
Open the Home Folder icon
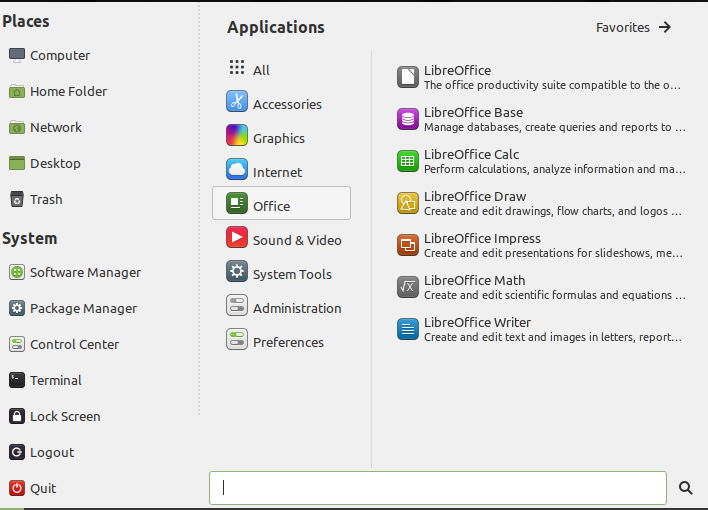17,92
